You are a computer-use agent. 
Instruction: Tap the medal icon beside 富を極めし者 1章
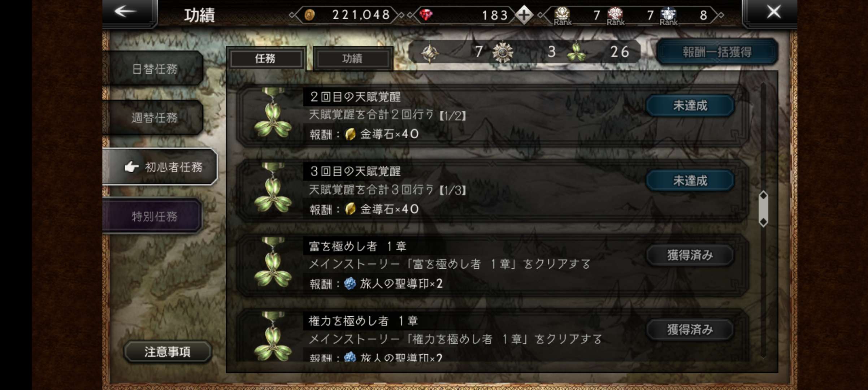click(x=273, y=263)
